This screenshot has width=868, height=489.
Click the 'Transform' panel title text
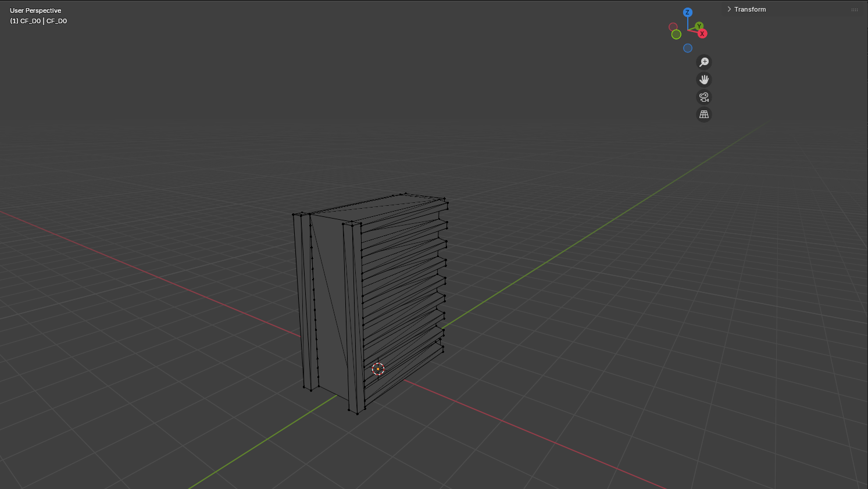750,9
